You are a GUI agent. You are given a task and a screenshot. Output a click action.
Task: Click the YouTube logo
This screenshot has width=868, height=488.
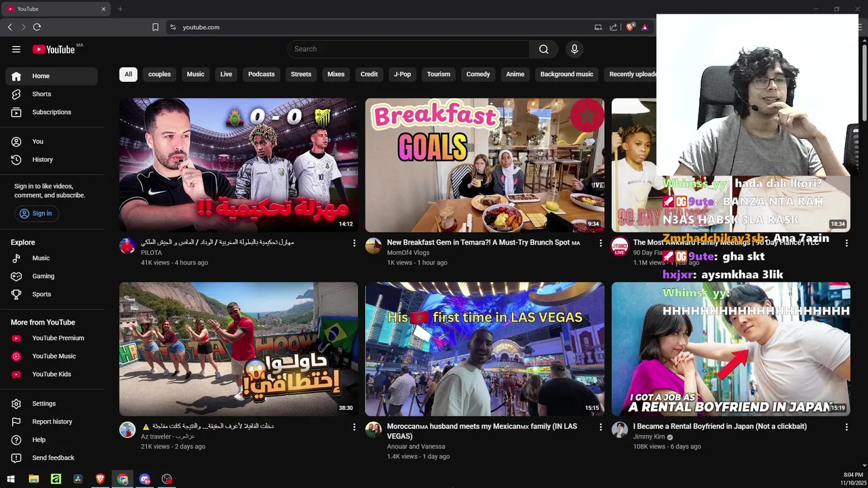[54, 49]
